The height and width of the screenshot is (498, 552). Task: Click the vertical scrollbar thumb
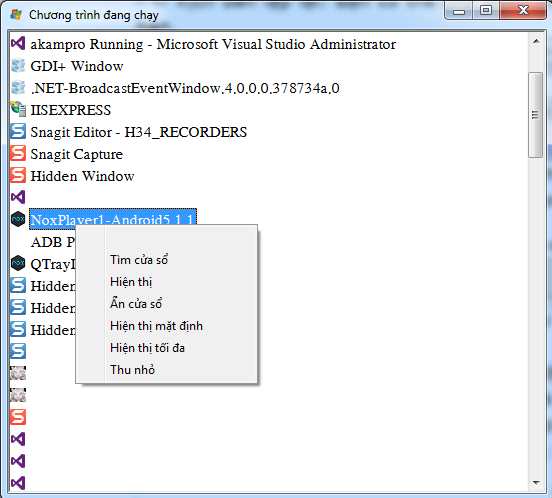tap(535, 115)
